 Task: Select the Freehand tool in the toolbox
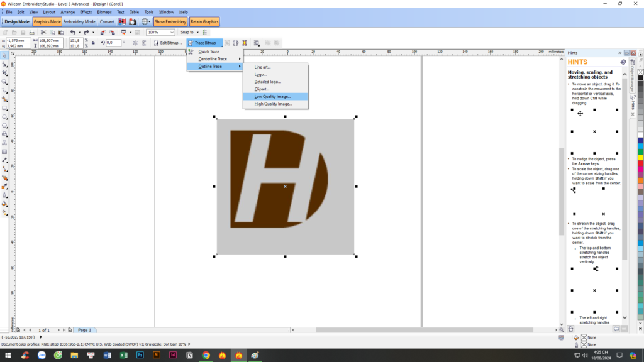tap(4, 90)
